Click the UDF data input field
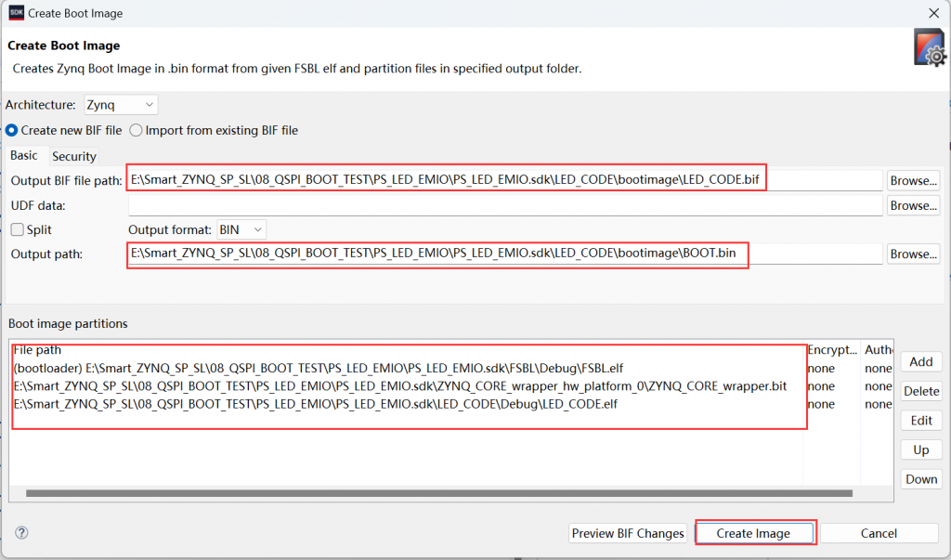 click(x=504, y=205)
